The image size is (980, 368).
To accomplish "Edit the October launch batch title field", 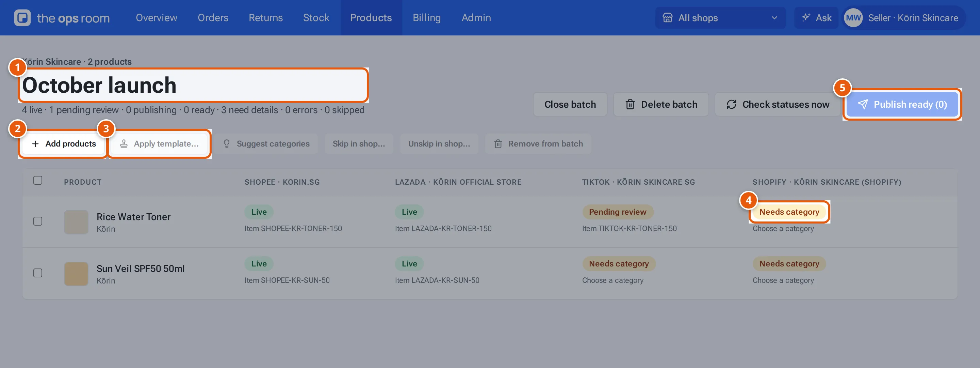I will coord(193,85).
